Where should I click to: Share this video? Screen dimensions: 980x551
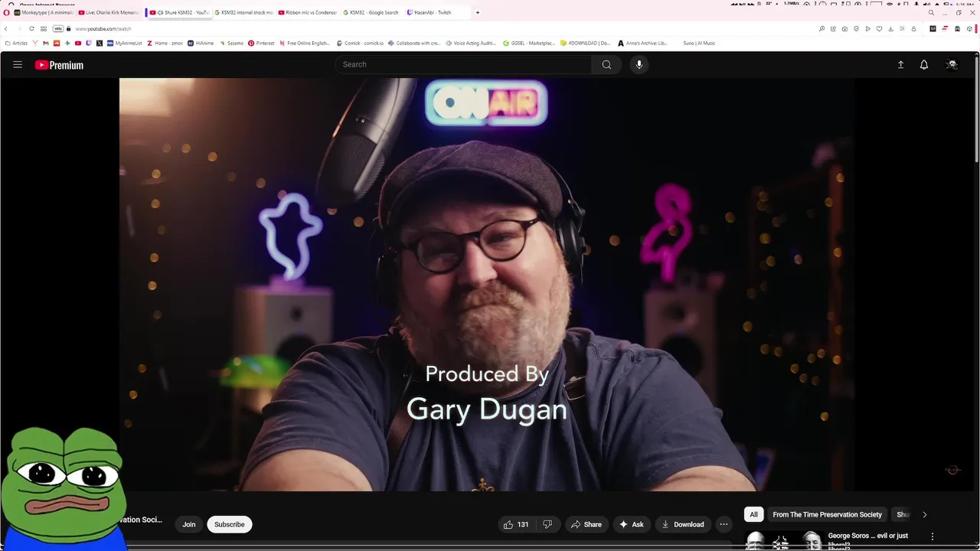pyautogui.click(x=586, y=524)
